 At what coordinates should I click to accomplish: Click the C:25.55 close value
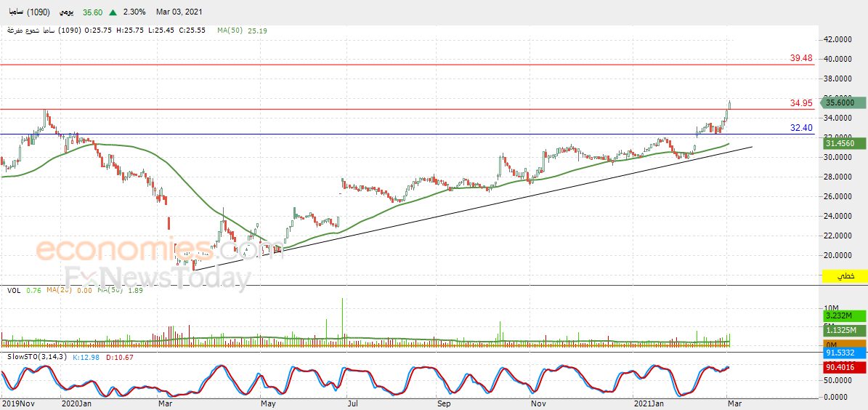click(x=192, y=31)
